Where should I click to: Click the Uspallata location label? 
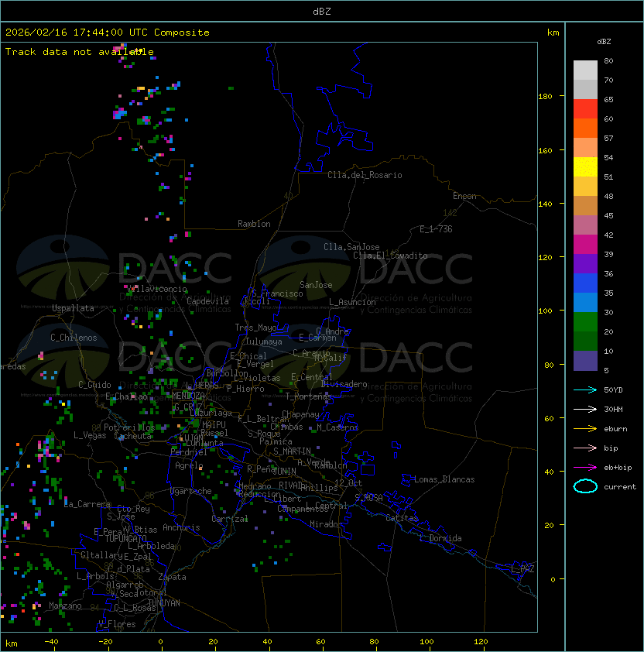coord(73,308)
